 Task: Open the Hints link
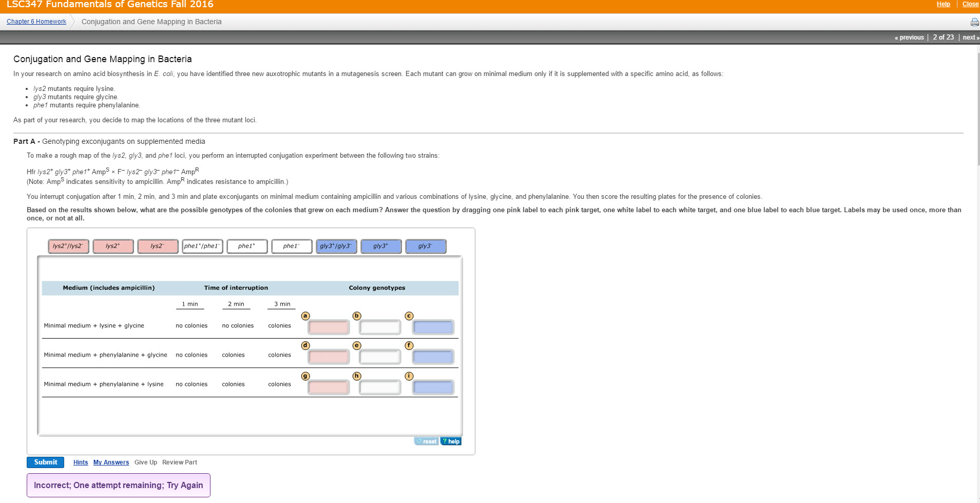pos(81,462)
